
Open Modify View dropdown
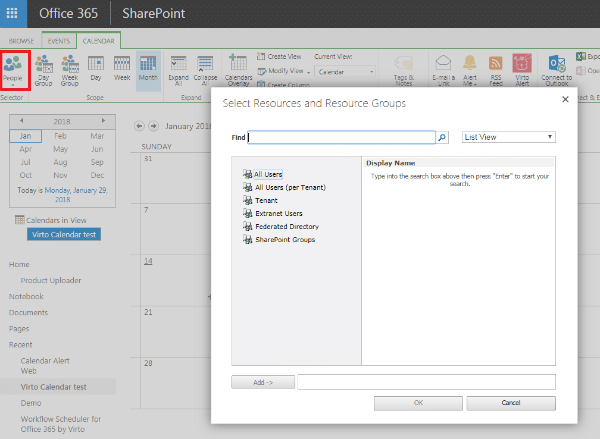pos(284,71)
